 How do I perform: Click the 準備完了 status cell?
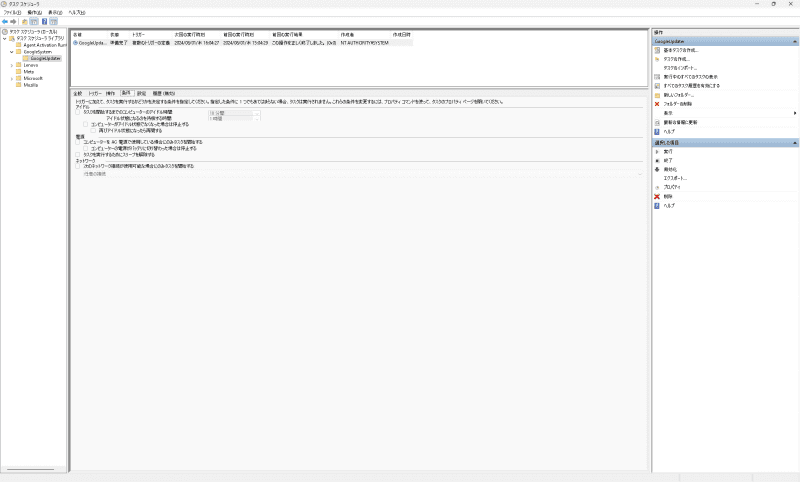pyautogui.click(x=118, y=43)
